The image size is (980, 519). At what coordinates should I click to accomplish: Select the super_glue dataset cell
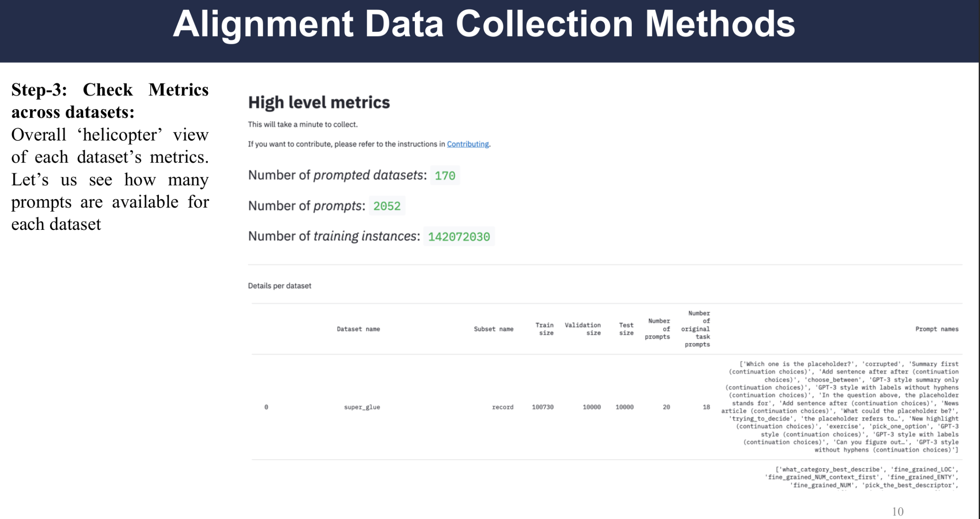362,407
